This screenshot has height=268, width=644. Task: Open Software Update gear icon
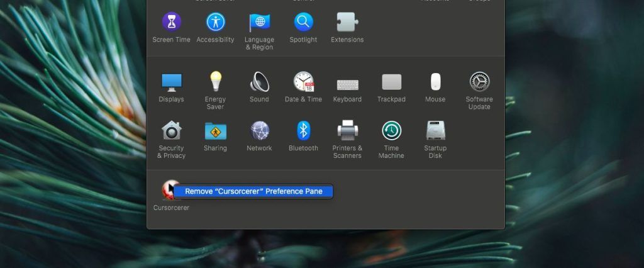[479, 82]
